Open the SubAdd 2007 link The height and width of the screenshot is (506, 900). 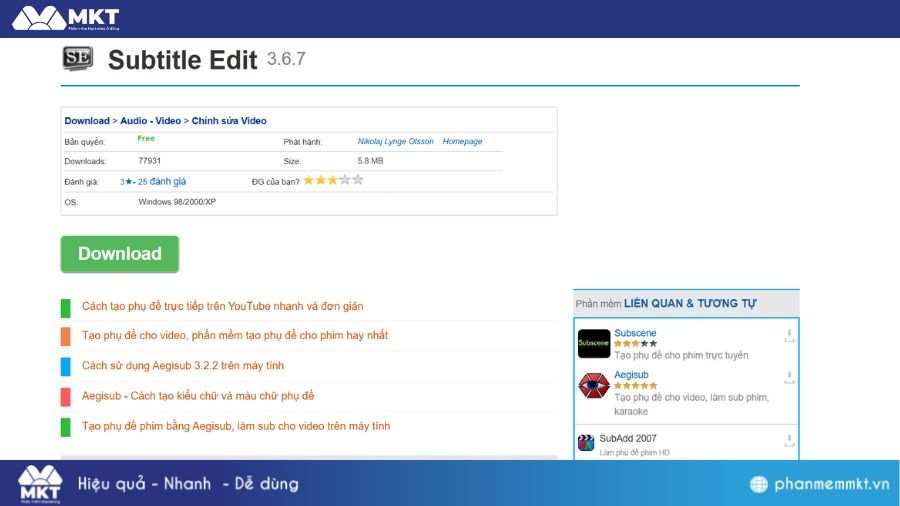coord(627,438)
